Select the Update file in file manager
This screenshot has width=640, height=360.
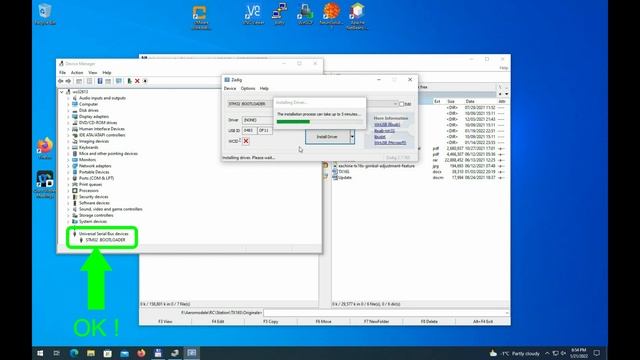pyautogui.click(x=345, y=178)
